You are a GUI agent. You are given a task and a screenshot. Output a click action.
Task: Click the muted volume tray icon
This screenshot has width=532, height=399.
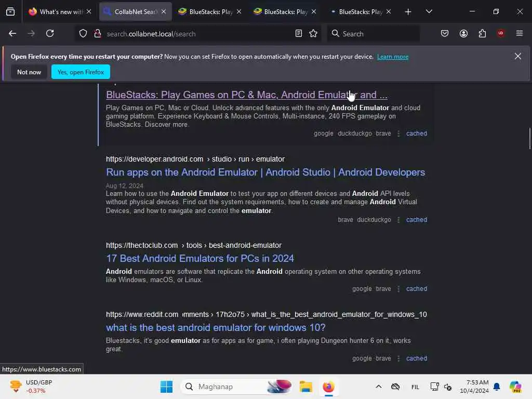447,387
